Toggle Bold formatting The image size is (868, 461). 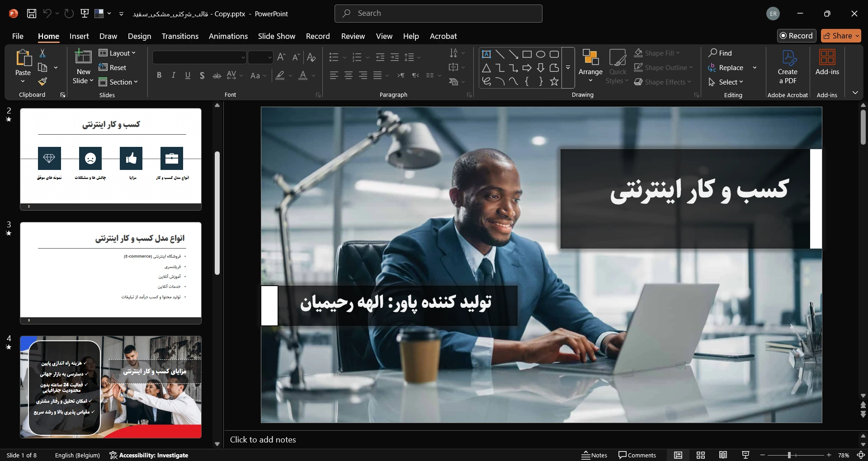159,75
